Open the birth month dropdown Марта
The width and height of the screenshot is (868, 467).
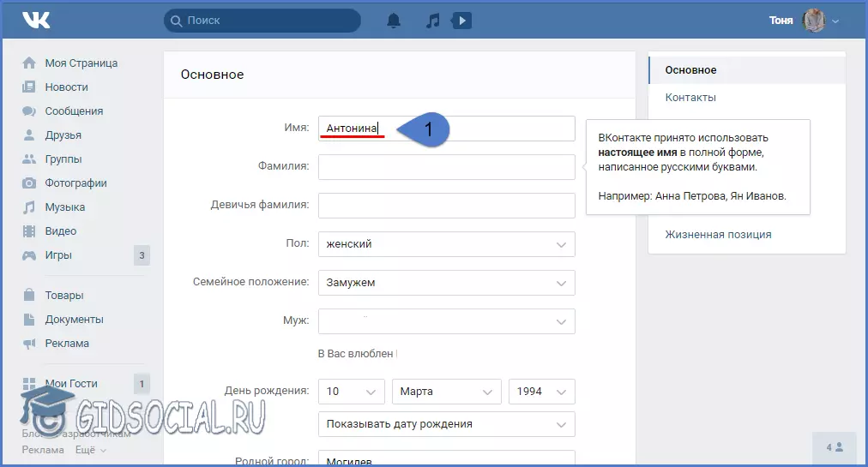click(446, 392)
